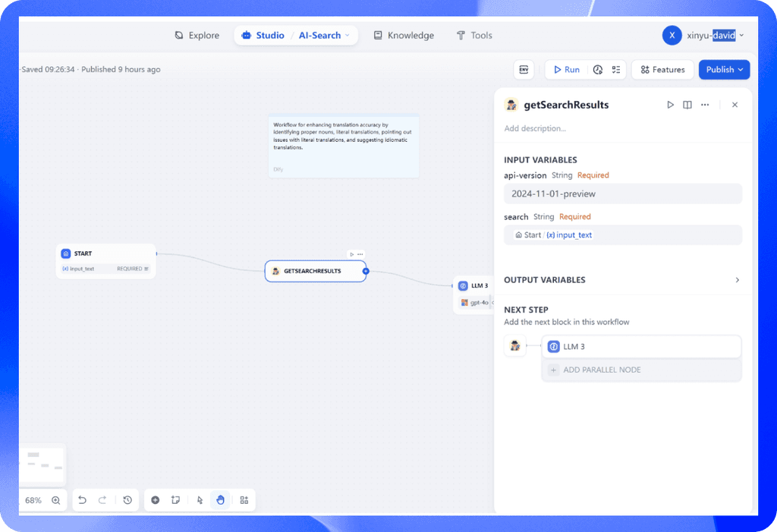Open environment variables via the ENV icon

pyautogui.click(x=524, y=69)
